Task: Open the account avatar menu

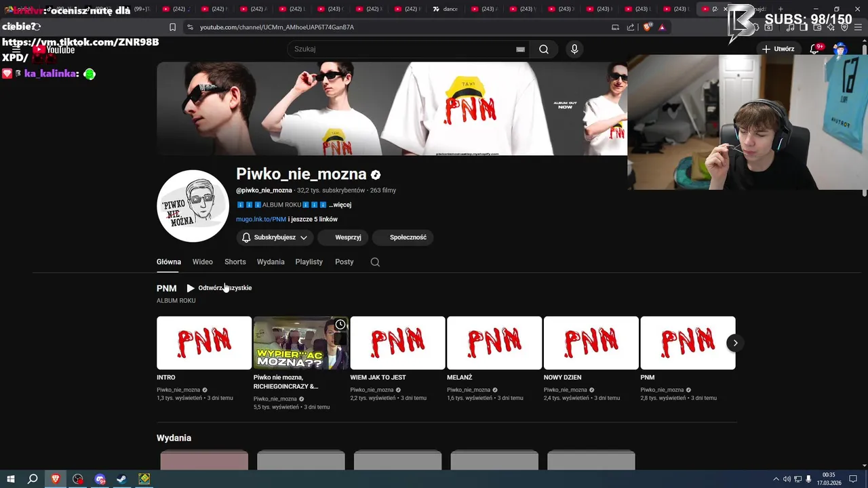Action: 840,49
